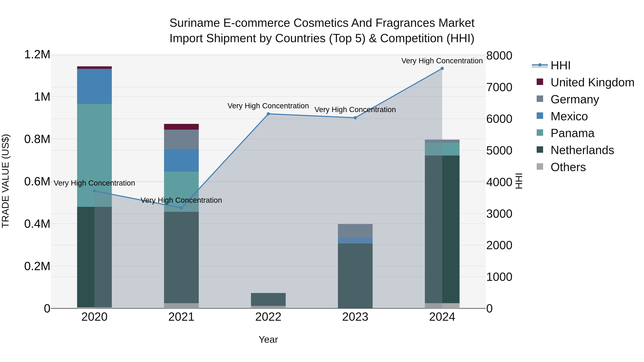
Task: Click 'Very High Concentration' label above 2022
Action: [268, 106]
